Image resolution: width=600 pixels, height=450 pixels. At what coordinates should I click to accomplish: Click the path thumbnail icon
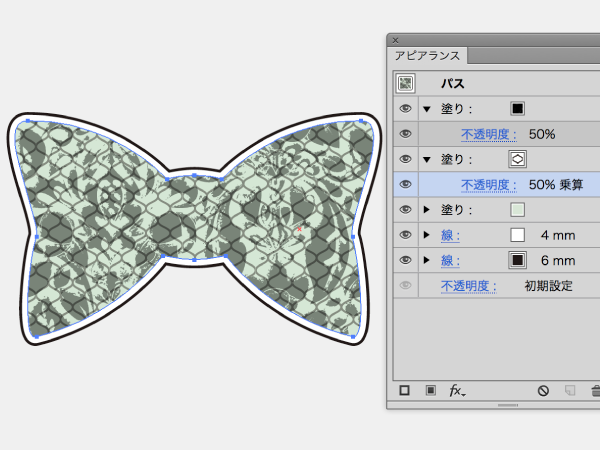[x=405, y=84]
